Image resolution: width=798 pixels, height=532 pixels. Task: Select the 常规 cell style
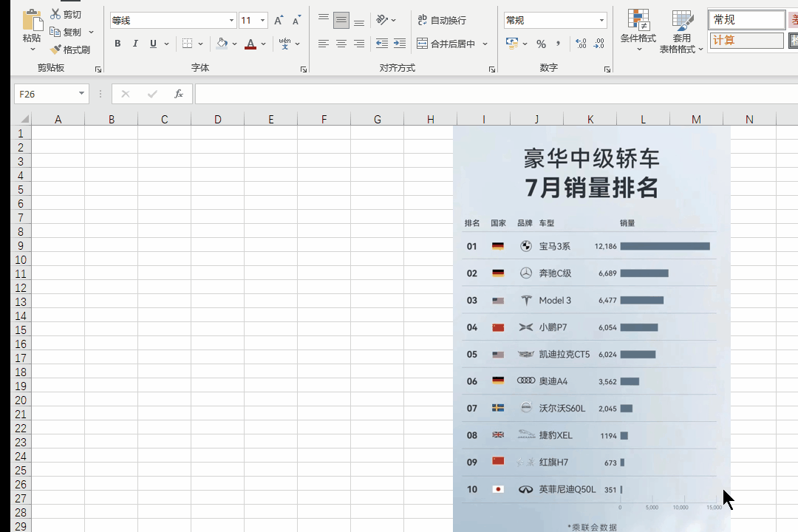click(x=746, y=20)
